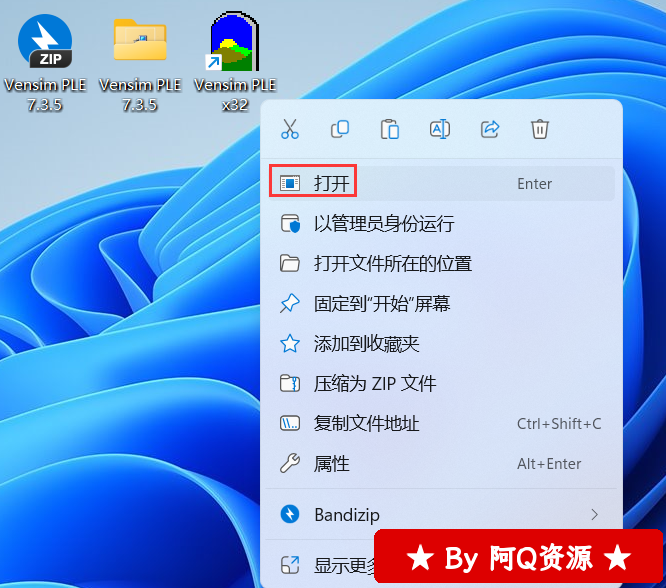Click the Ctrl+Shift+C shortcut text

559,424
